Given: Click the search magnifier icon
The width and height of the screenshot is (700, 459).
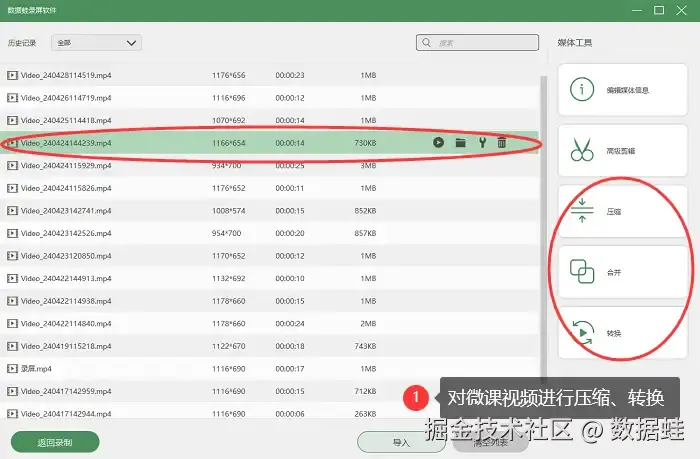Looking at the screenshot, I should pyautogui.click(x=426, y=42).
